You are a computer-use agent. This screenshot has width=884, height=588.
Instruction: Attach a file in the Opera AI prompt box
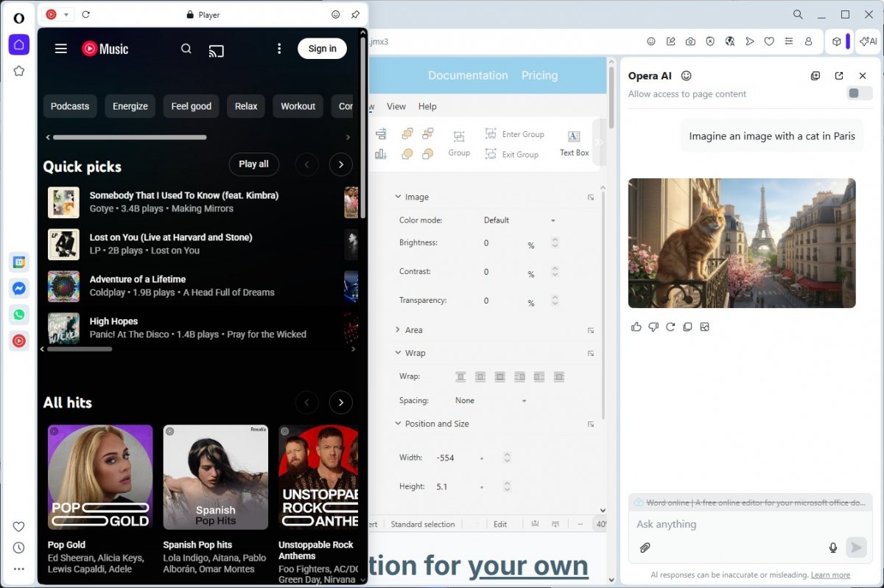point(645,547)
